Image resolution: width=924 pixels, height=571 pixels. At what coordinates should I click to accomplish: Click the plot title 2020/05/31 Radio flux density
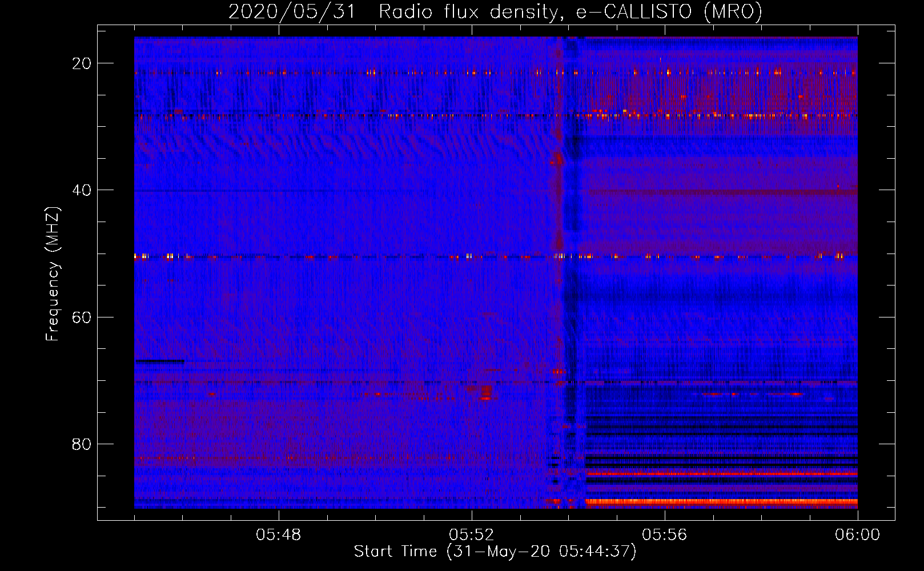tap(496, 11)
